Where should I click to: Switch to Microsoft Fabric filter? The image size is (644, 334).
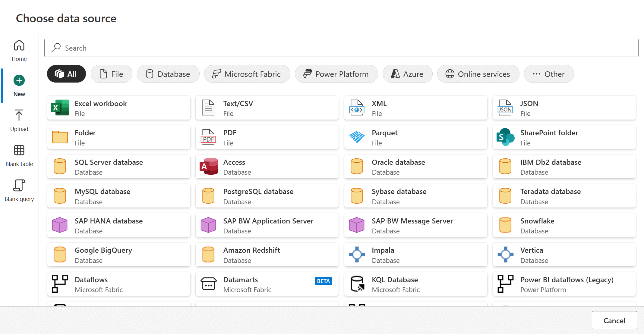point(247,74)
